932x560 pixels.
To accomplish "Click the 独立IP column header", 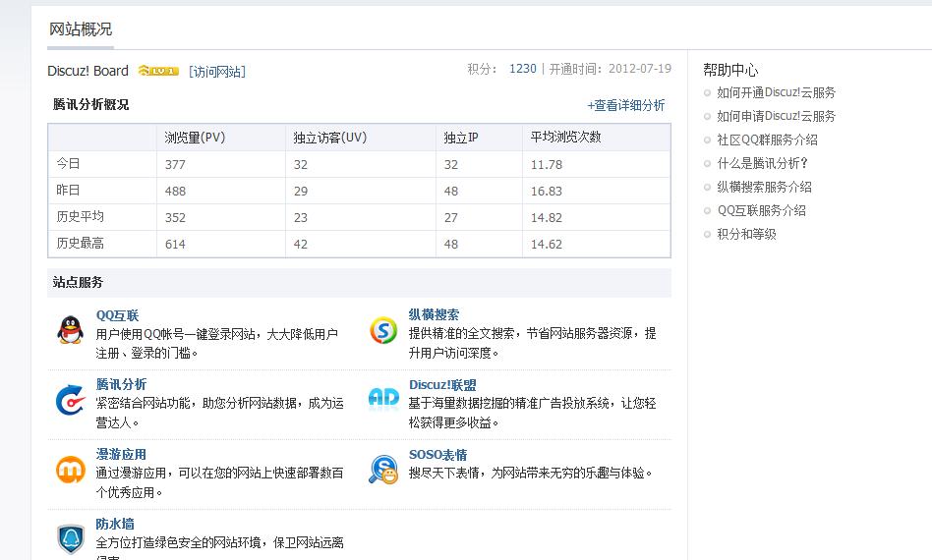I will (461, 138).
